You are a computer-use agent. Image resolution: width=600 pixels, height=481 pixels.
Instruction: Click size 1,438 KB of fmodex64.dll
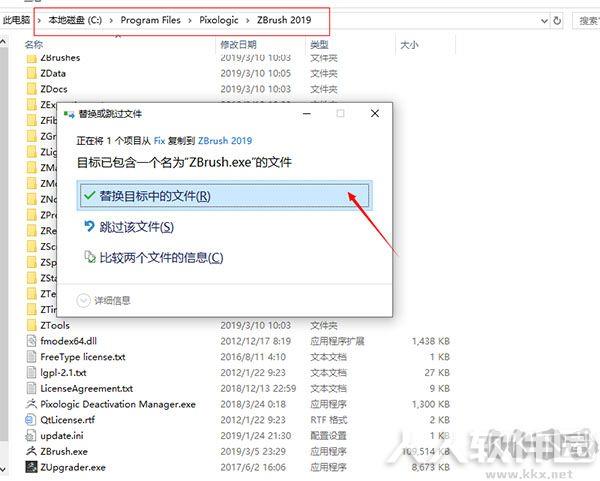coord(430,341)
